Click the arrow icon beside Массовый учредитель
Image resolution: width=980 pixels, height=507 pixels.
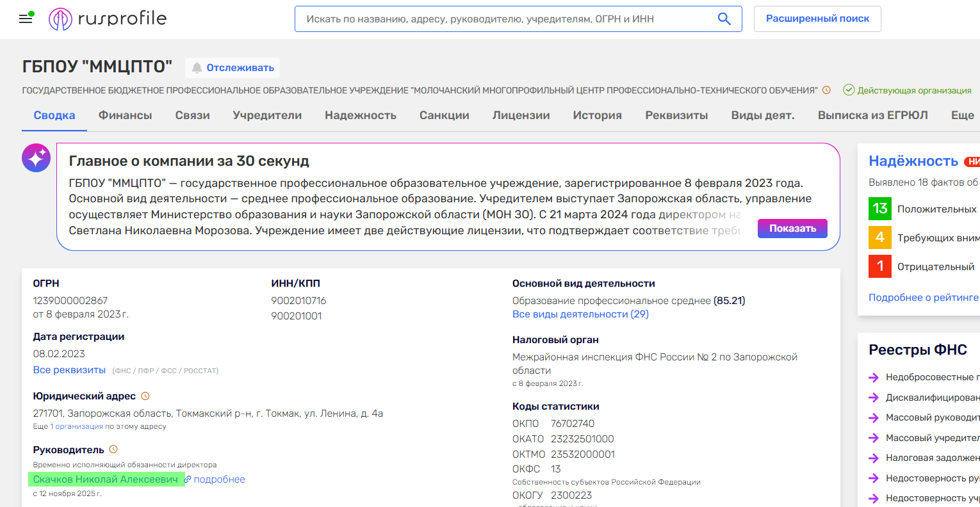coord(872,437)
